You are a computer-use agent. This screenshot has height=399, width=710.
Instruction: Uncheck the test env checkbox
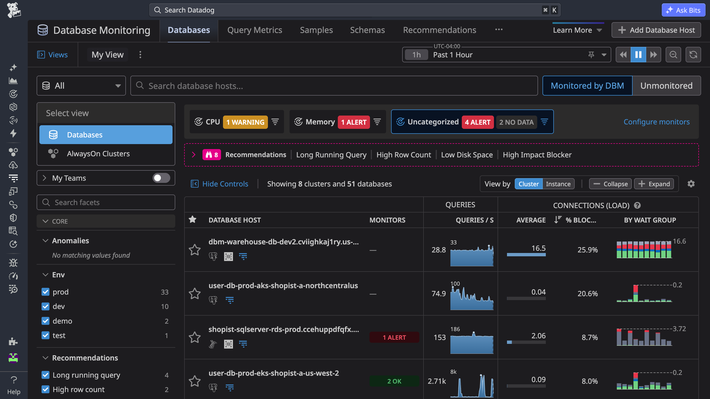[x=45, y=336]
